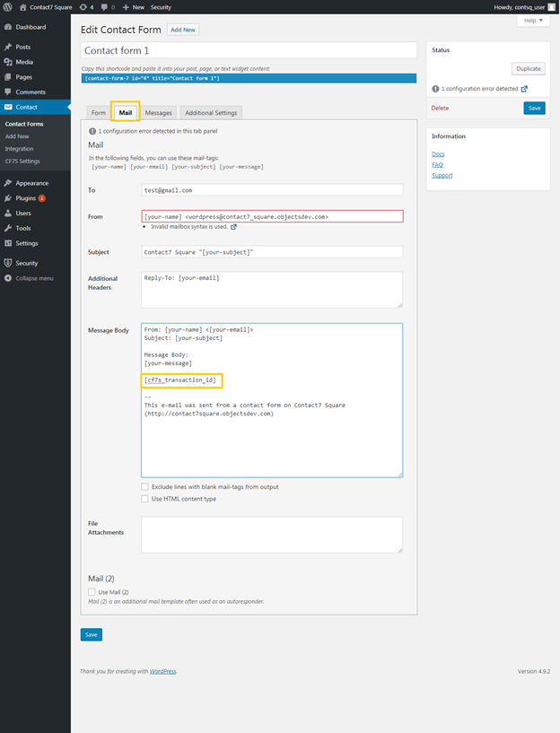560x733 pixels.
Task: Click Save in the Status box
Action: click(x=534, y=108)
